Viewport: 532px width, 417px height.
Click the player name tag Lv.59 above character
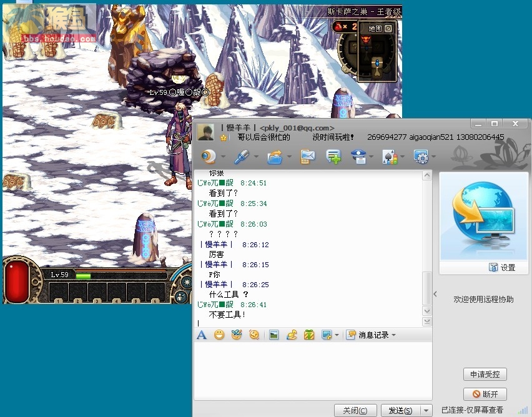tap(179, 92)
